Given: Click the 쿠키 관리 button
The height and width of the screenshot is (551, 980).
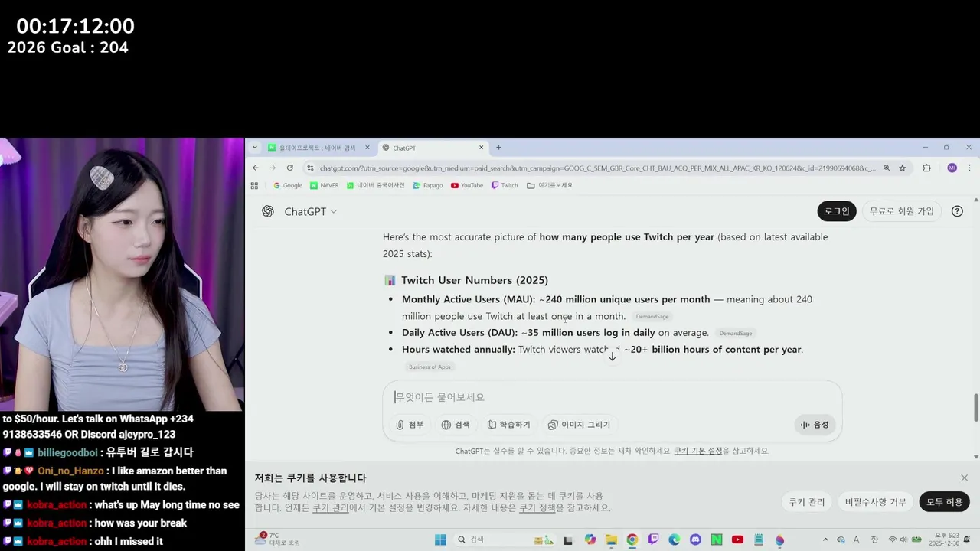Looking at the screenshot, I should (808, 502).
